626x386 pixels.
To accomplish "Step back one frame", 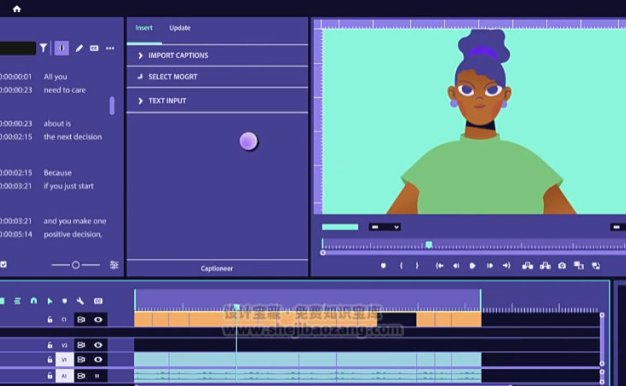I will click(x=456, y=265).
